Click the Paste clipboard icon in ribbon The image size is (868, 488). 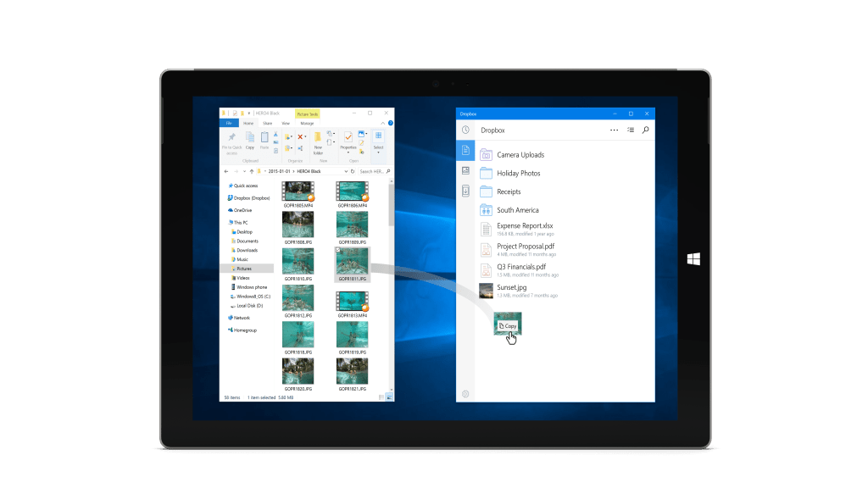click(264, 136)
